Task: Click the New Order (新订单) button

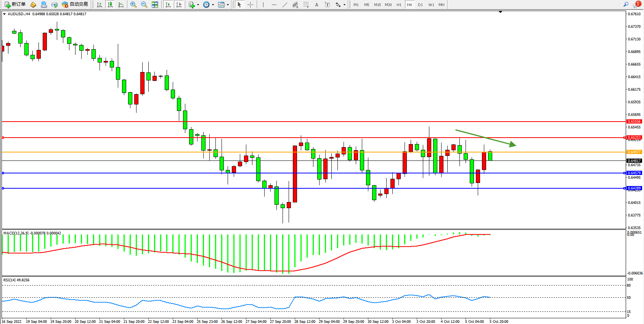Action: pos(15,5)
